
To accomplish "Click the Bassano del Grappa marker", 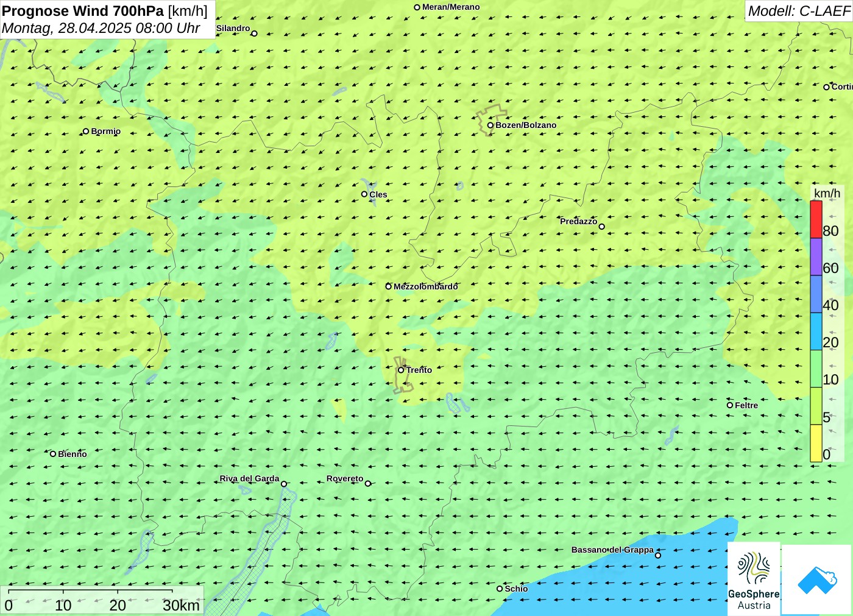I will [657, 555].
